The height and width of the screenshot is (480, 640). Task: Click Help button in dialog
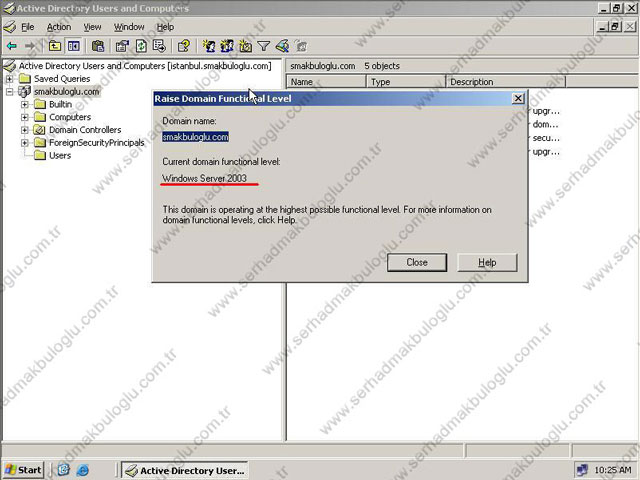point(487,262)
